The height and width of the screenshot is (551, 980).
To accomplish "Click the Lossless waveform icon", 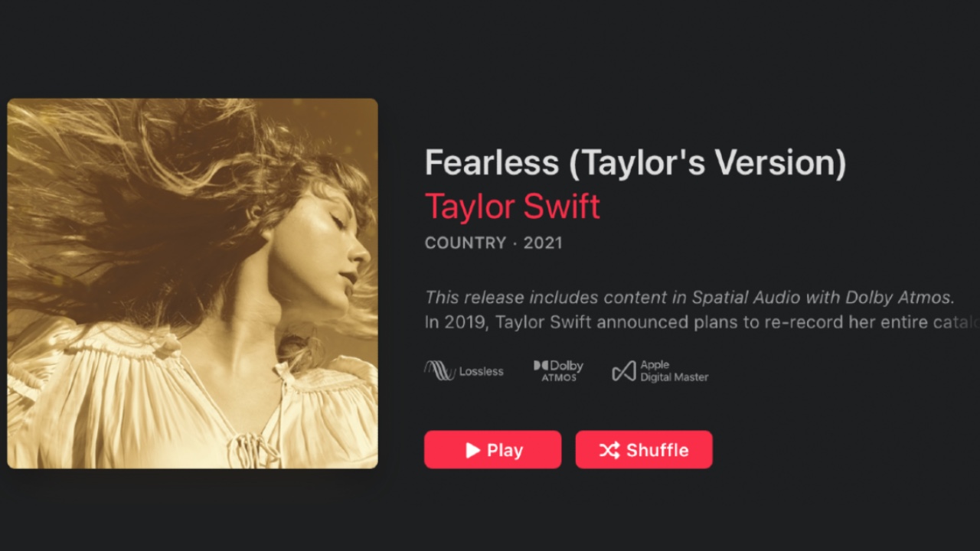I will (439, 371).
